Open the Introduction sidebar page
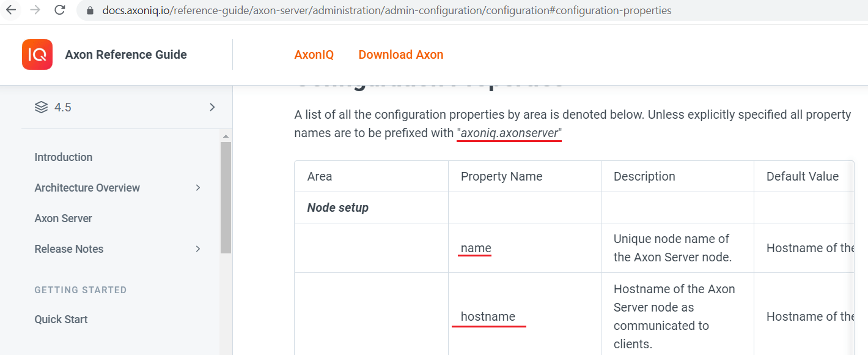 (64, 157)
